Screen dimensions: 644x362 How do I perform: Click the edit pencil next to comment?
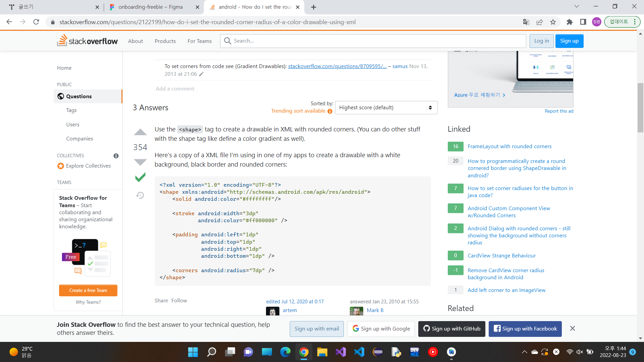(201, 74)
